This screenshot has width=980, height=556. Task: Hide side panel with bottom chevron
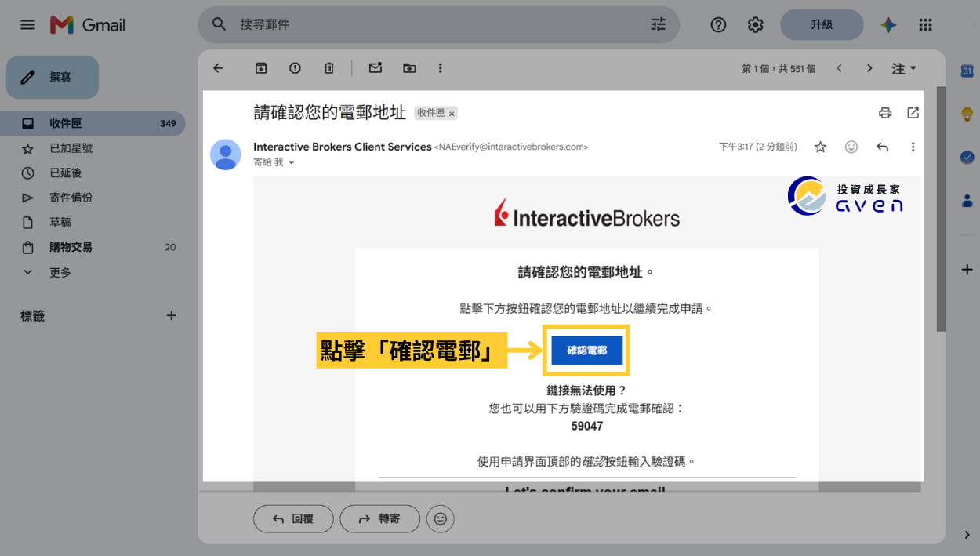pyautogui.click(x=967, y=535)
